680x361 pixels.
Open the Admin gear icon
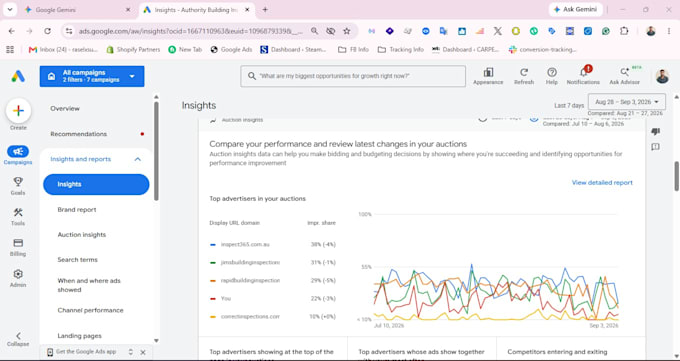point(18,274)
